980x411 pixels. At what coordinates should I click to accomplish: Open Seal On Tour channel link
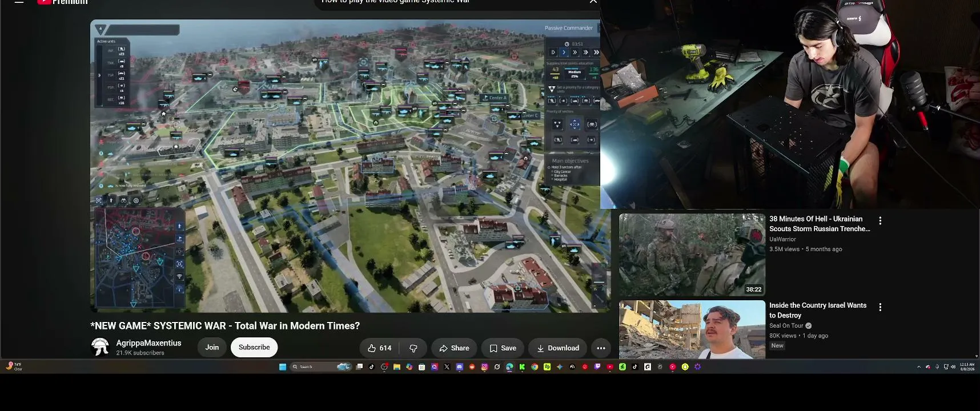point(786,326)
